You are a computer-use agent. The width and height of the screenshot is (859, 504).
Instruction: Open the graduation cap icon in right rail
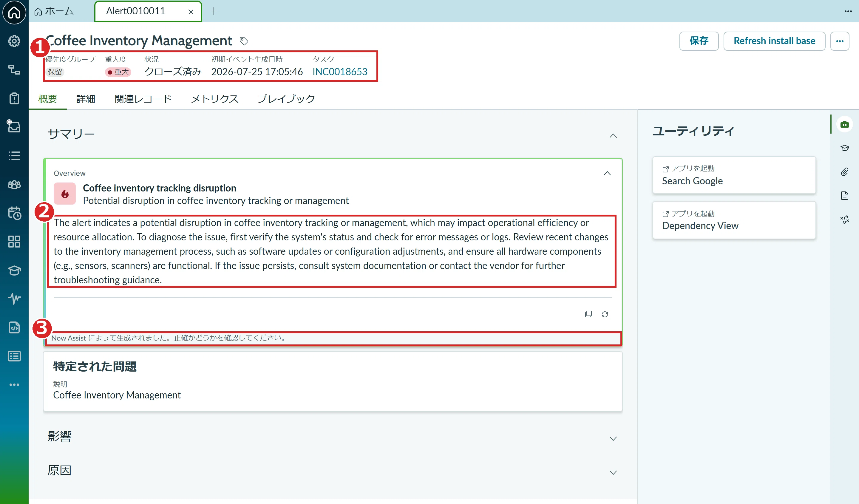pos(844,148)
